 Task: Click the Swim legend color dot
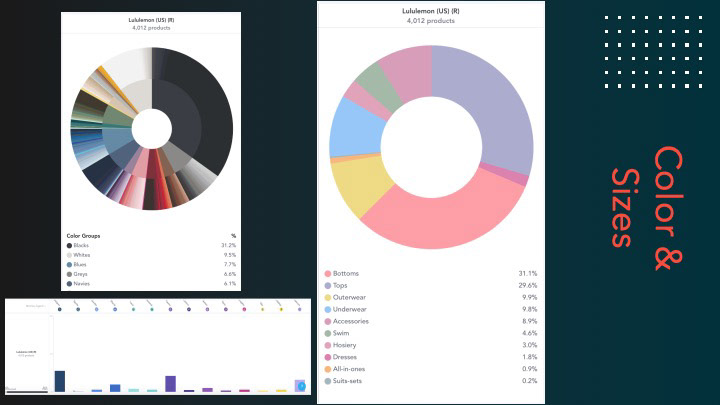(328, 333)
